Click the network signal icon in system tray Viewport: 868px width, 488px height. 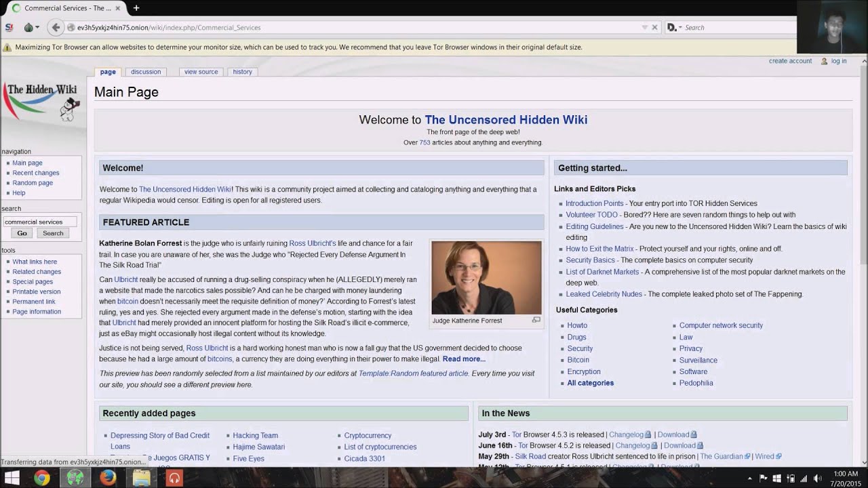(x=804, y=479)
